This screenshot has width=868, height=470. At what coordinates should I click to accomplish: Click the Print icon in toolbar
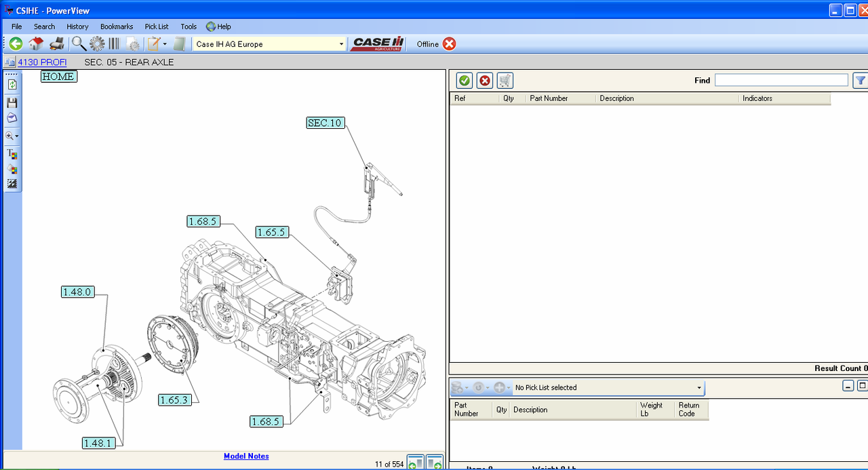[x=58, y=44]
